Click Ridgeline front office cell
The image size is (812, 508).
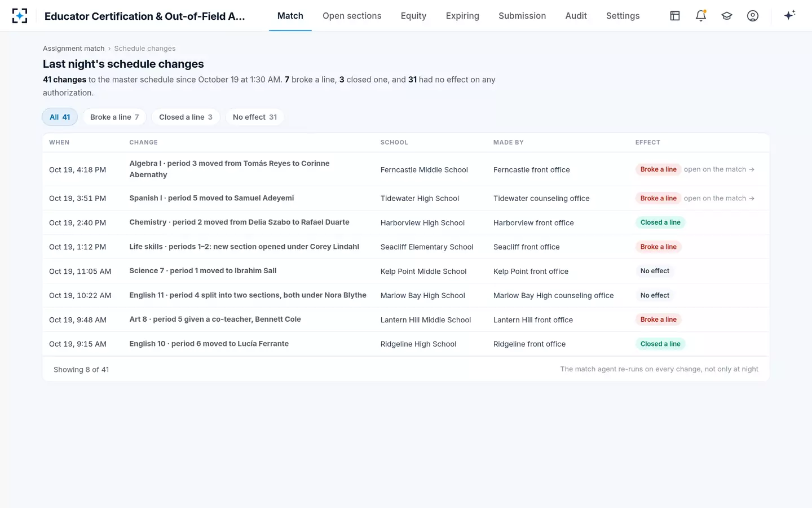pyautogui.click(x=529, y=344)
